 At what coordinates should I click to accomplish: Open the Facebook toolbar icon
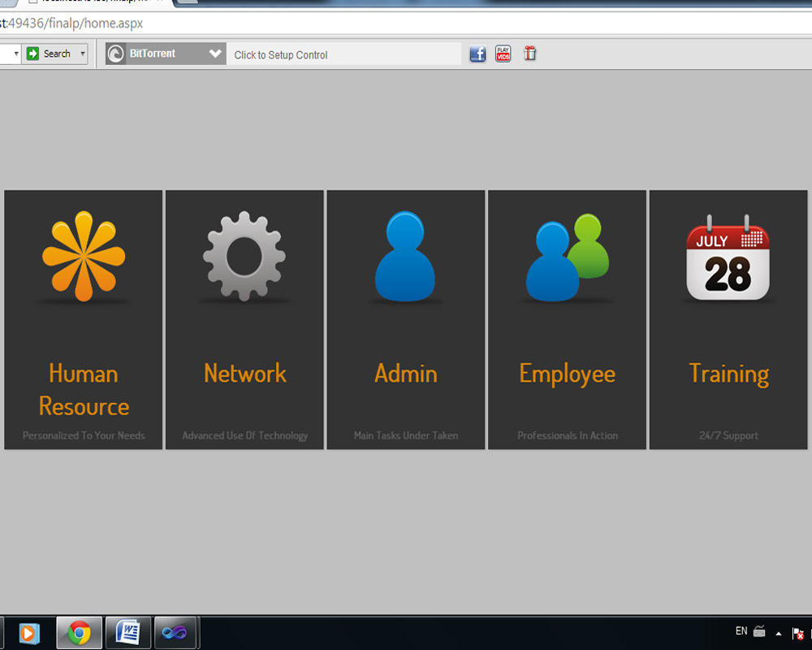click(477, 54)
